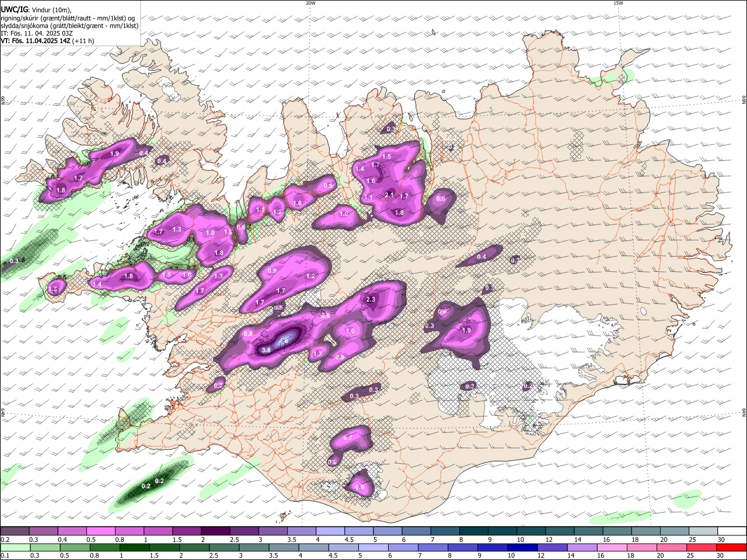Select the pale mint swatch labeled 0.1
The height and width of the screenshot is (560, 747).
(15, 547)
